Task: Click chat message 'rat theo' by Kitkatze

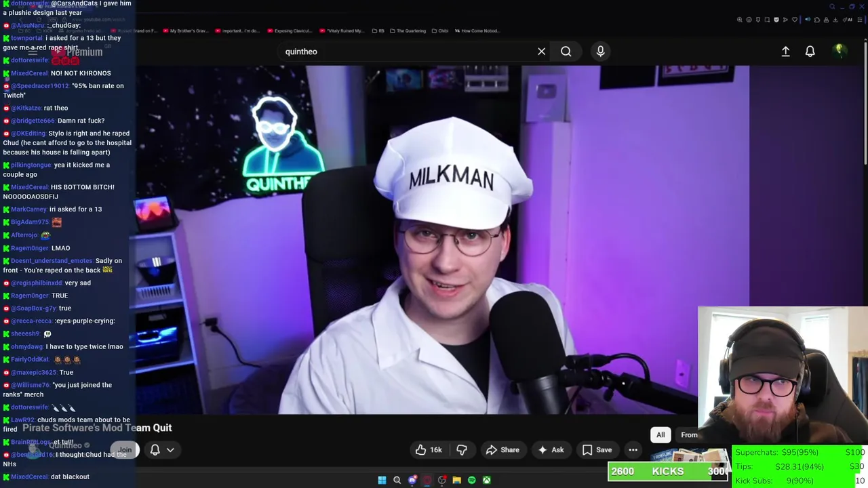Action: pos(56,108)
